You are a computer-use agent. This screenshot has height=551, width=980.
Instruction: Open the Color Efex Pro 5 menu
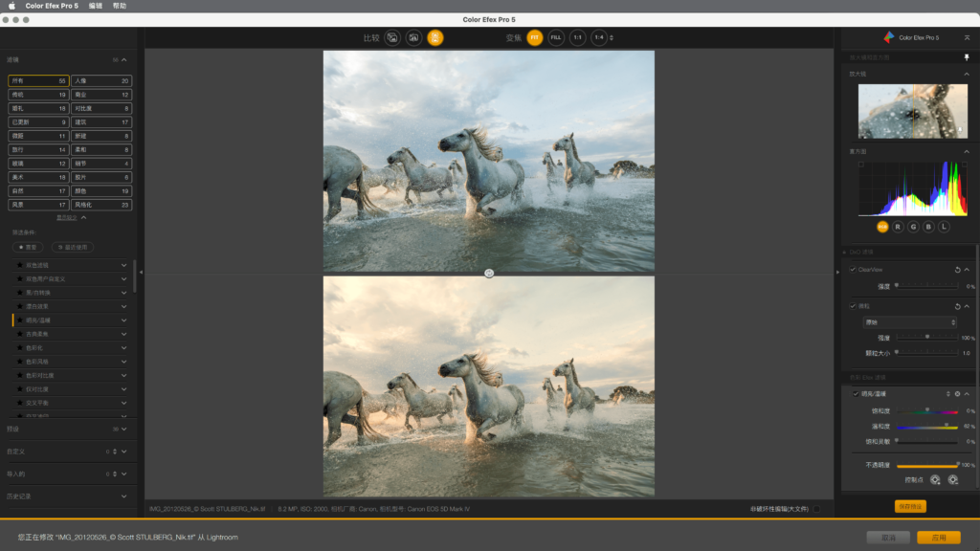point(52,6)
